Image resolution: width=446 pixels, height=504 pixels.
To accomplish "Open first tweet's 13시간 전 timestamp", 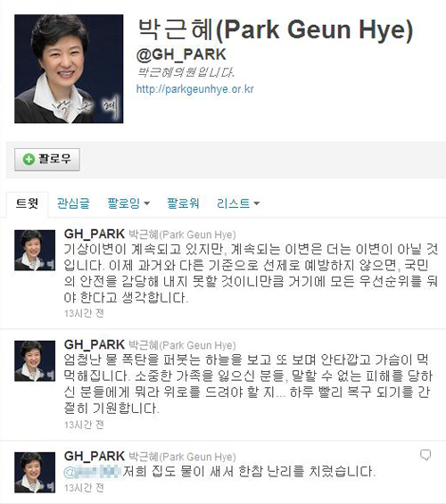I will point(84,313).
